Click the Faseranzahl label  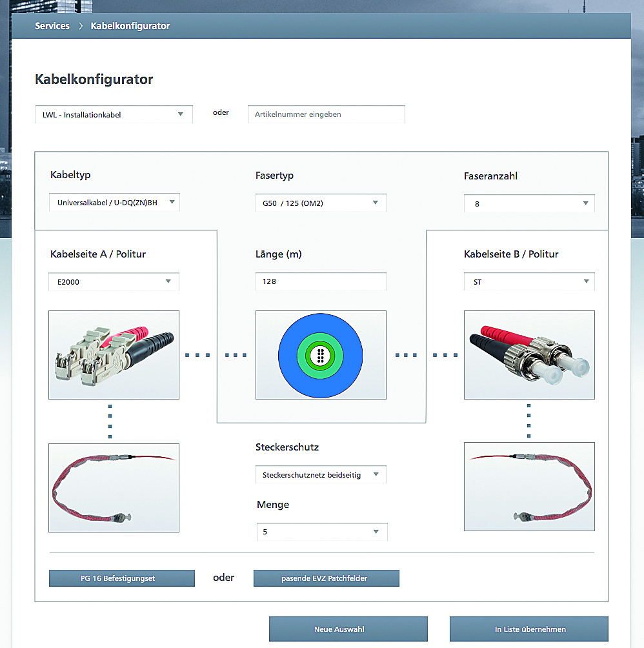pos(490,176)
